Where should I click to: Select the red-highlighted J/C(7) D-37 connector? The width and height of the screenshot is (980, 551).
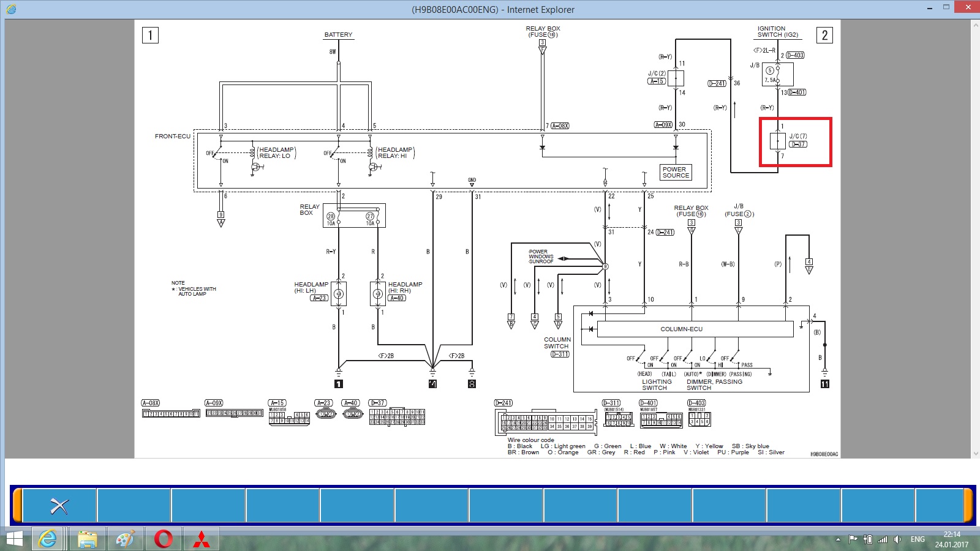coord(795,142)
